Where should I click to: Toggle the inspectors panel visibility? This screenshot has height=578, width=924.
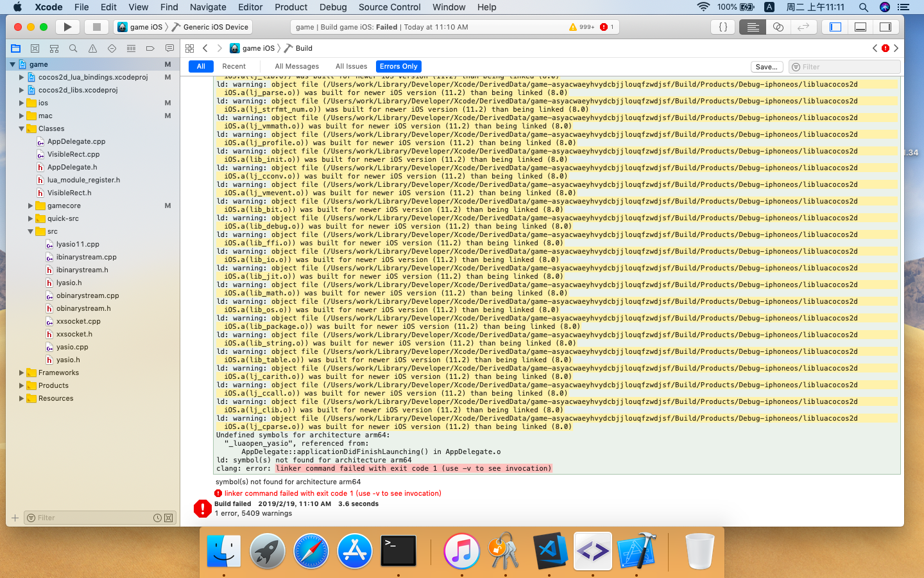(886, 27)
